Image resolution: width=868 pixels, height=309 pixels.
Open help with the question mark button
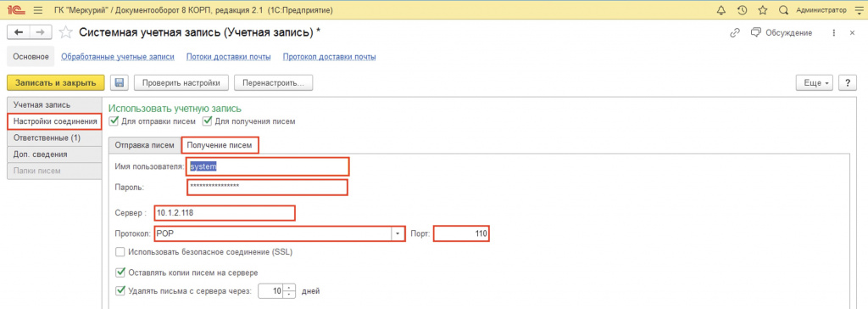tap(848, 82)
